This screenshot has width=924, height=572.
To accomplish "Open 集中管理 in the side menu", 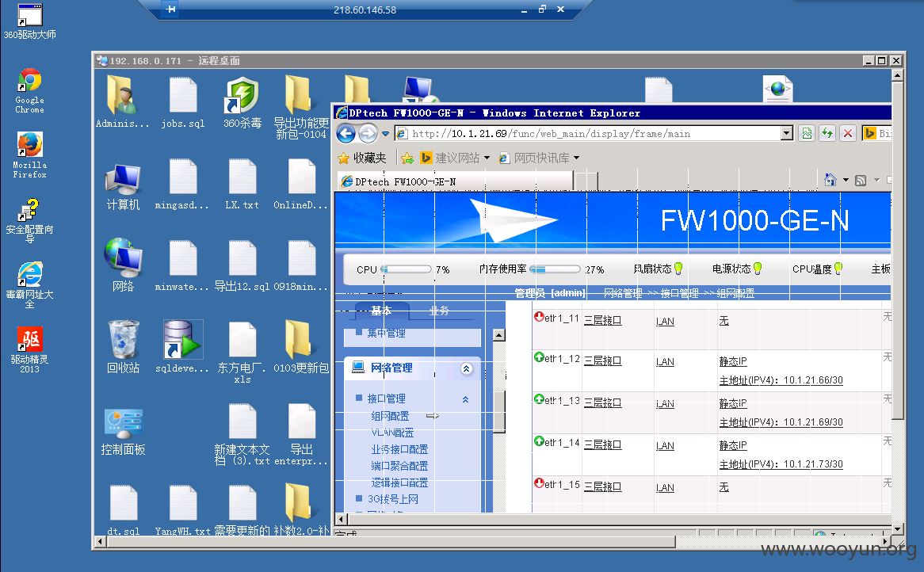I will 386,334.
